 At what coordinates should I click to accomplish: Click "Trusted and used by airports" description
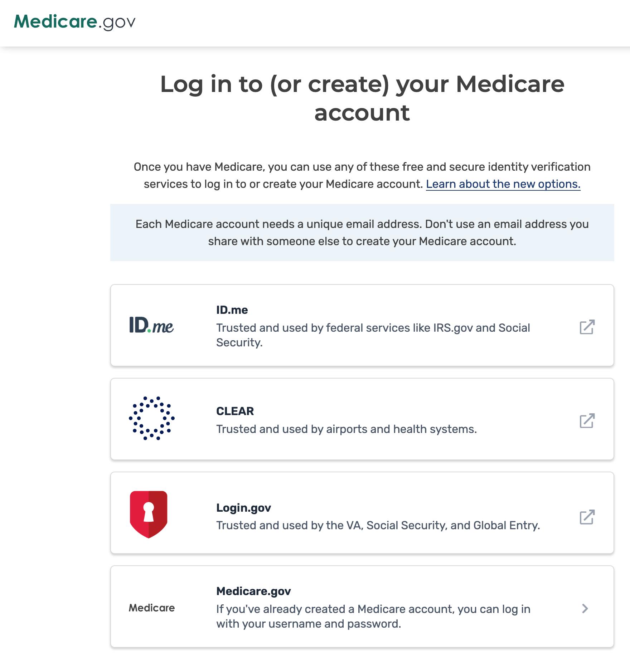tap(346, 429)
